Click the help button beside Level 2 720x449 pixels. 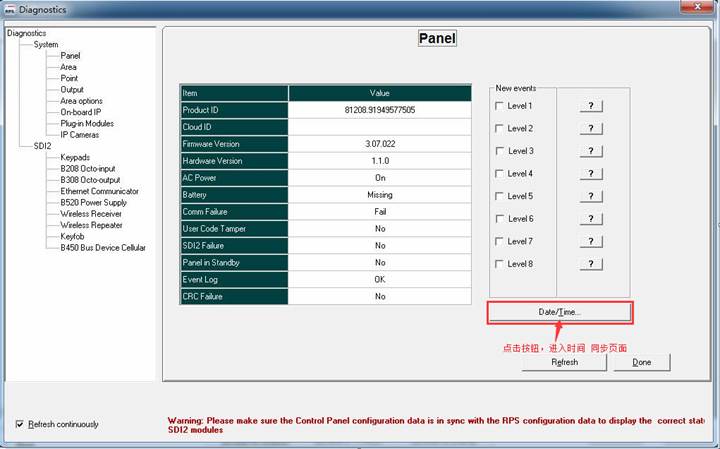tap(591, 129)
